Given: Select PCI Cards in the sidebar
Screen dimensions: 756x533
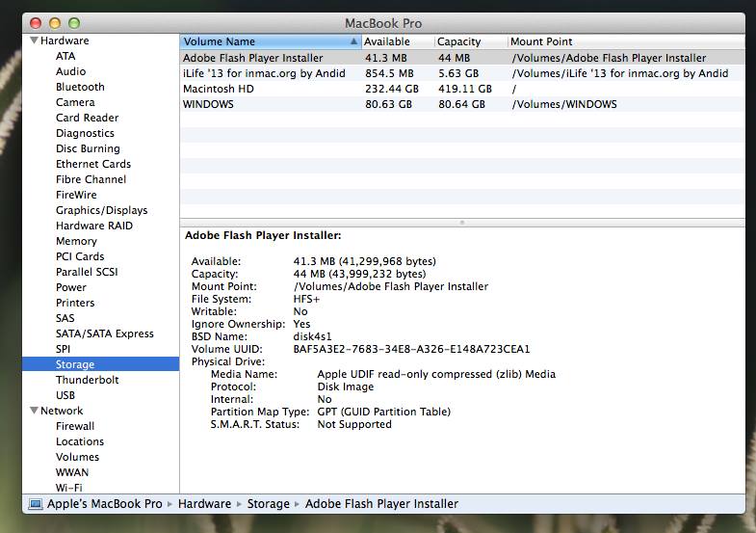Looking at the screenshot, I should (x=80, y=256).
